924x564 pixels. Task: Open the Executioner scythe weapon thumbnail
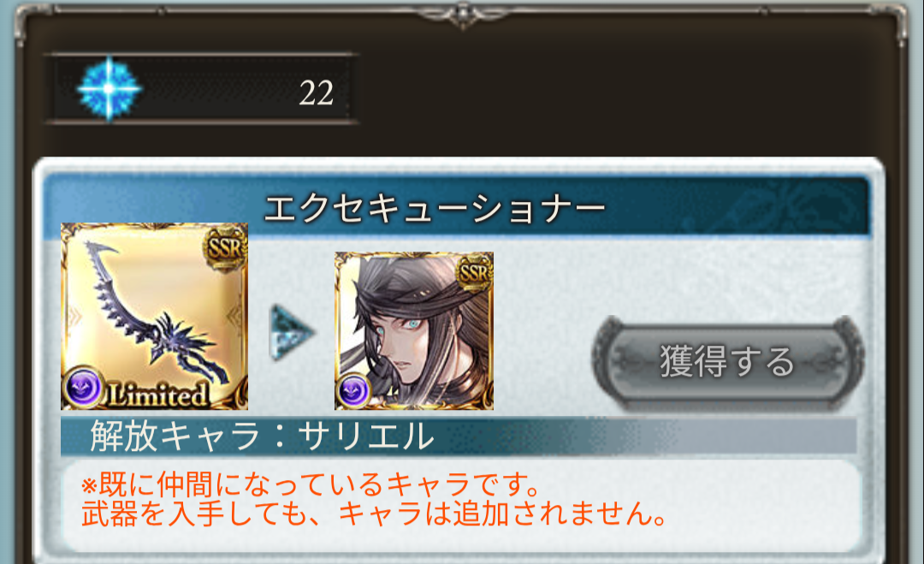(x=154, y=317)
